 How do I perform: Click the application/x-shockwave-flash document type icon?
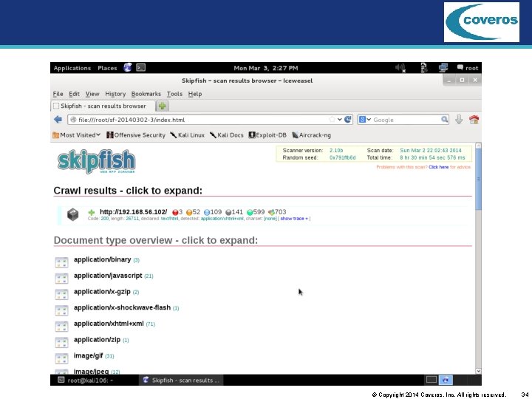[61, 310]
